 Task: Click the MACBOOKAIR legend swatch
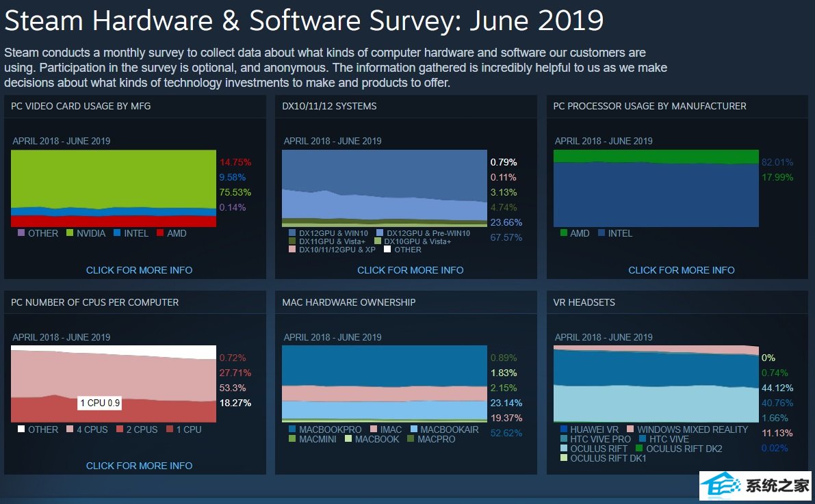414,429
